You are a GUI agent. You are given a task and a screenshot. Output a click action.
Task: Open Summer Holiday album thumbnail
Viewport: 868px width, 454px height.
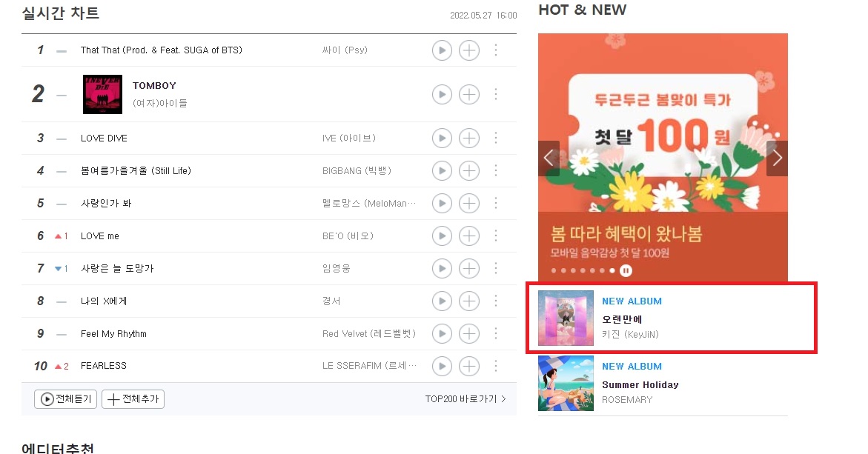click(566, 383)
